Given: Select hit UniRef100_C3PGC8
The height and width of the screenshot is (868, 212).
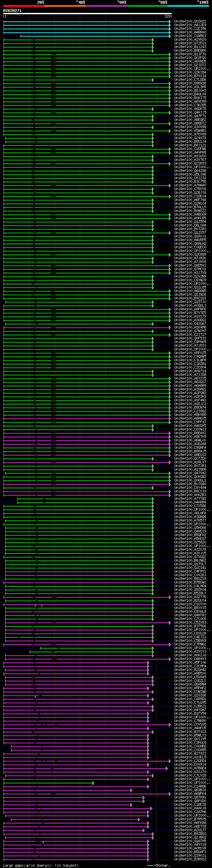Looking at the screenshot, I should click(190, 743).
